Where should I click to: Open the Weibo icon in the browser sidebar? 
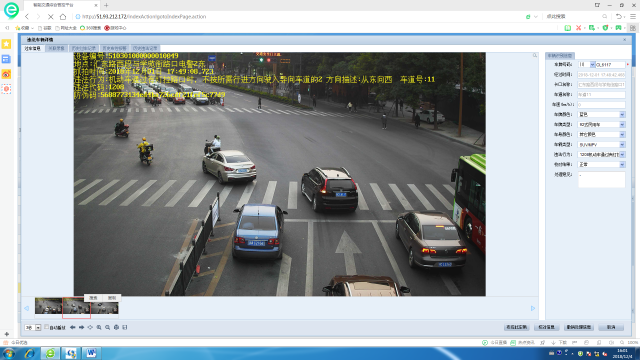[x=6, y=74]
